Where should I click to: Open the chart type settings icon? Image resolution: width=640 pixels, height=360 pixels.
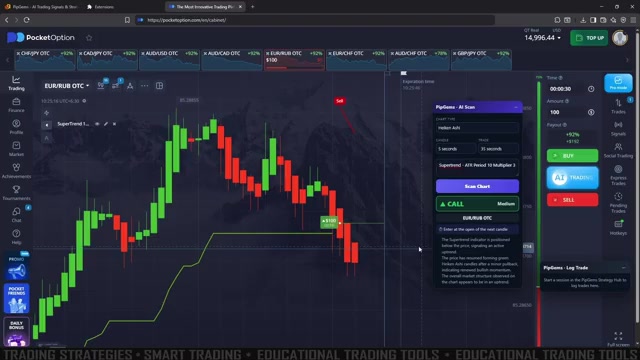[101, 85]
